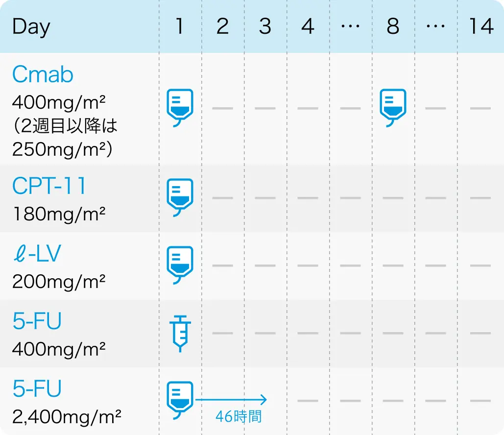Image resolution: width=504 pixels, height=435 pixels.
Task: Click the Day 3 column header
Action: pos(265,26)
